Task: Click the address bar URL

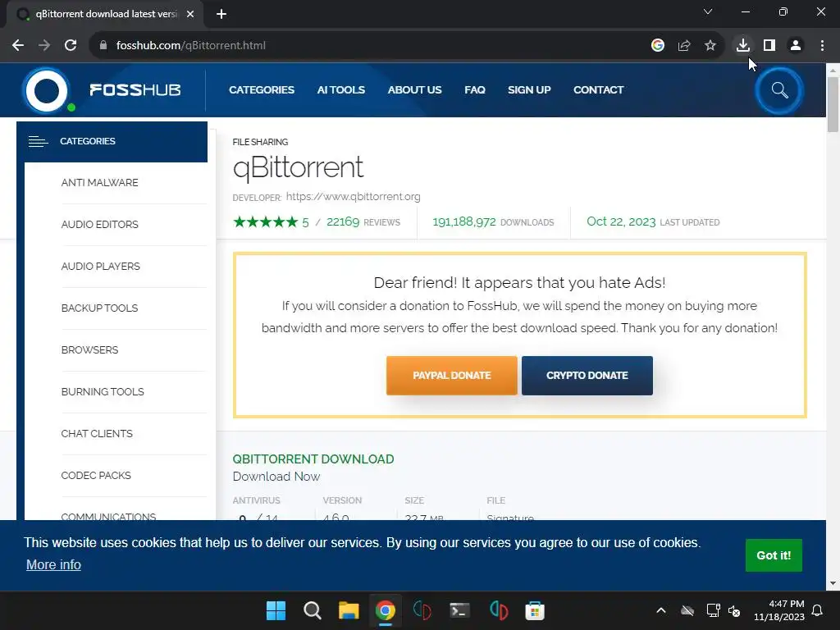Action: point(190,46)
